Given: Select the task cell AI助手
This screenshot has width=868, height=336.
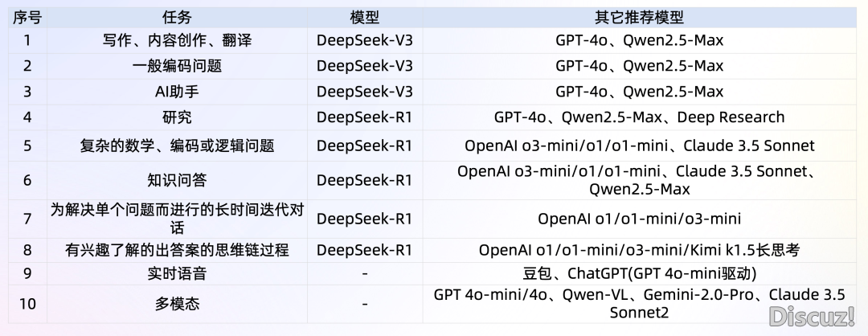Looking at the screenshot, I should (177, 92).
